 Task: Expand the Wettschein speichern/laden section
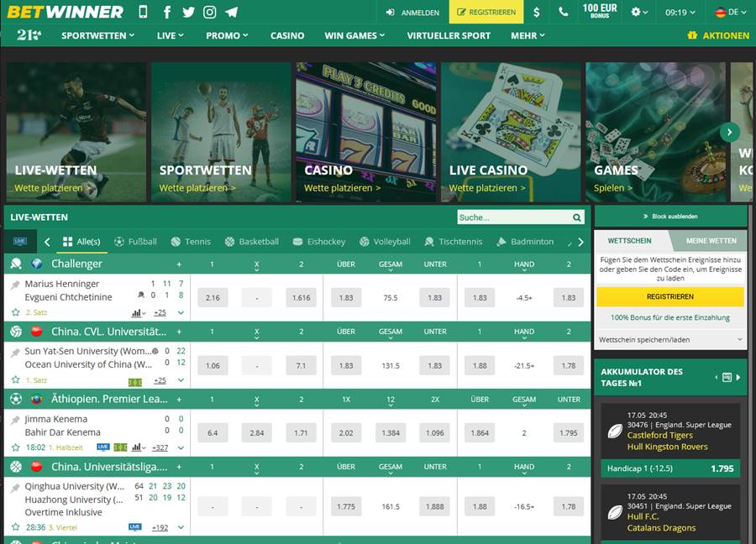[670, 340]
